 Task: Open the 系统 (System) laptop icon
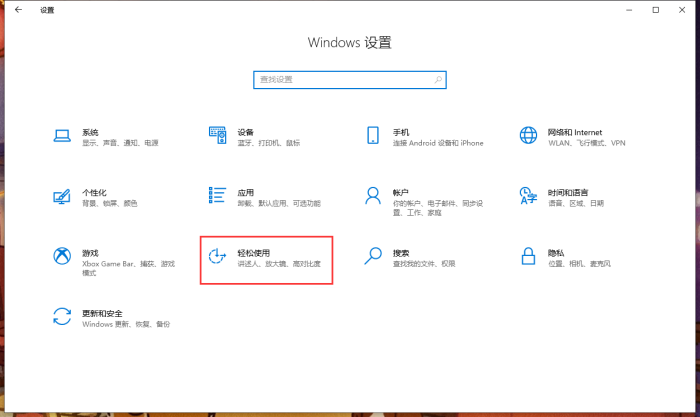click(x=62, y=136)
